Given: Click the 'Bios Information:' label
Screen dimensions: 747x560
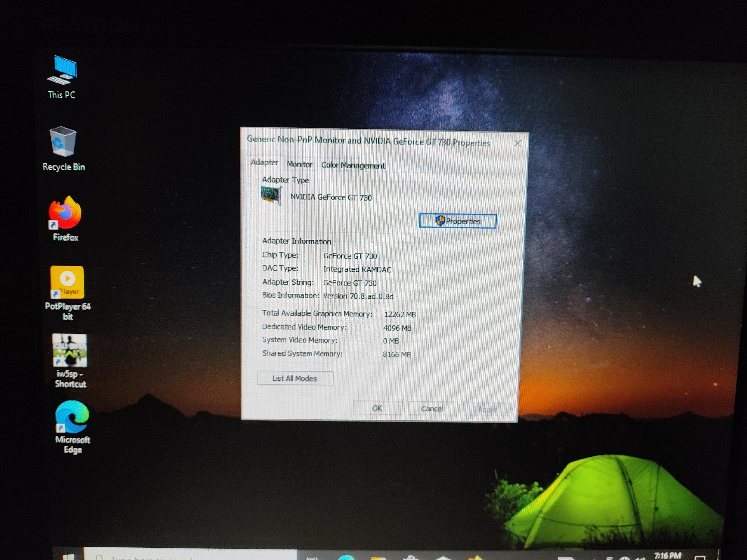Looking at the screenshot, I should point(290,295).
